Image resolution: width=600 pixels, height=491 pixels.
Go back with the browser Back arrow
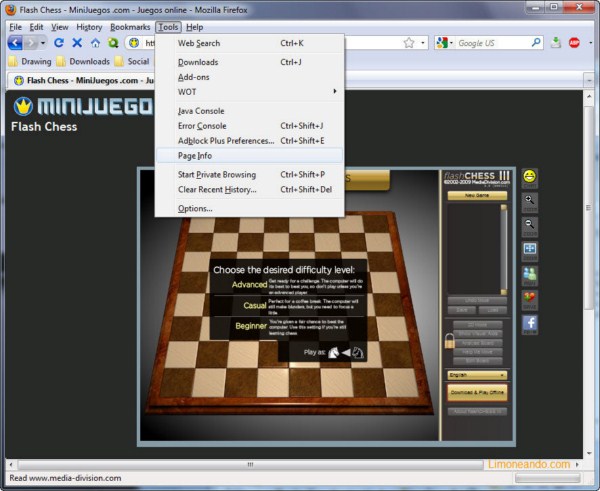point(15,42)
